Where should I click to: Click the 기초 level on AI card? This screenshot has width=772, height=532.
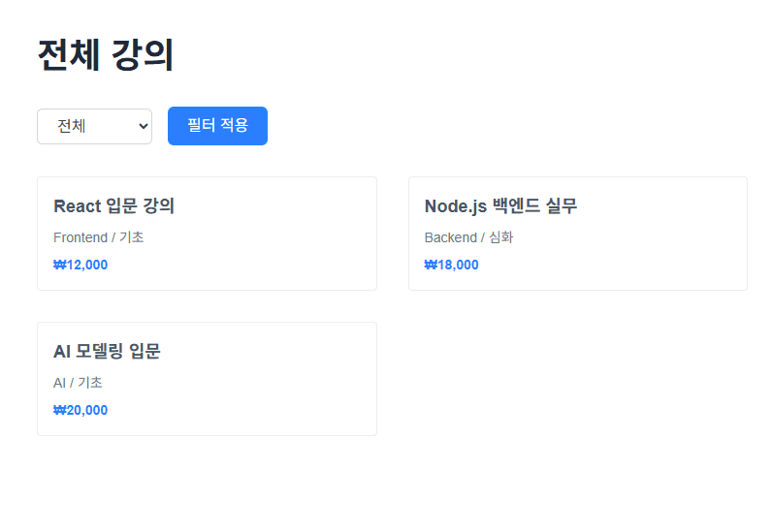pyautogui.click(x=90, y=383)
